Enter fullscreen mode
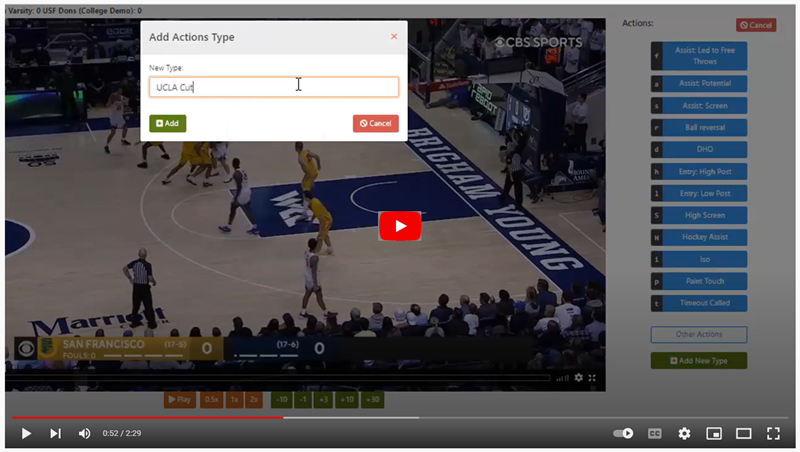Image resolution: width=800 pixels, height=452 pixels. pos(773,433)
